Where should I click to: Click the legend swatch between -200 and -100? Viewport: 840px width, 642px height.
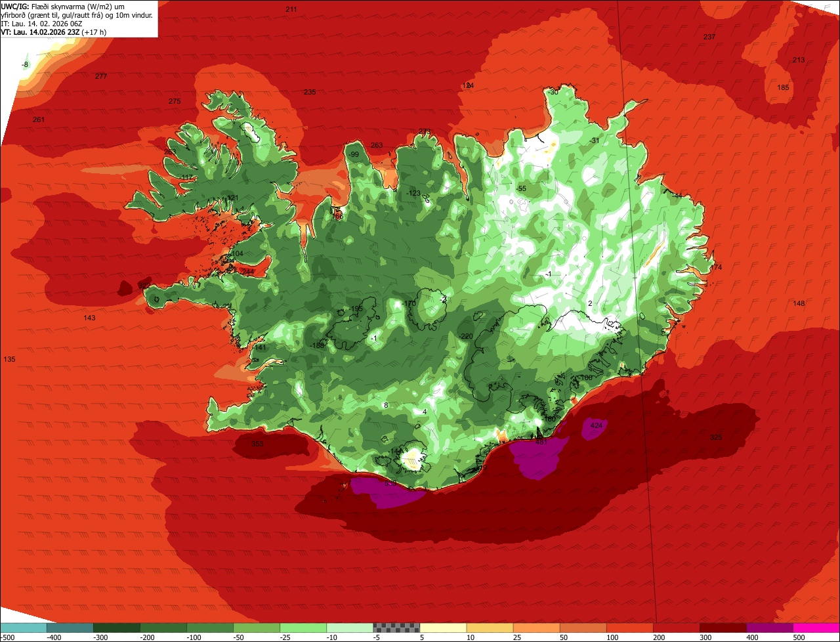[x=163, y=628]
